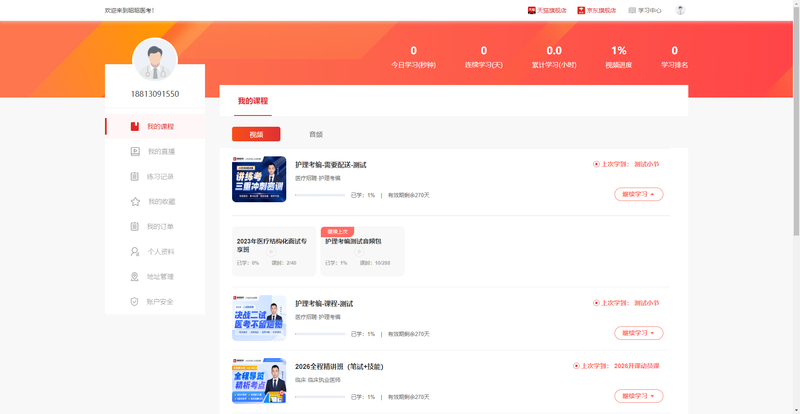Click last-studied icon for 护理考编-需要配送-测试
This screenshot has width=800, height=414.
pyautogui.click(x=596, y=164)
